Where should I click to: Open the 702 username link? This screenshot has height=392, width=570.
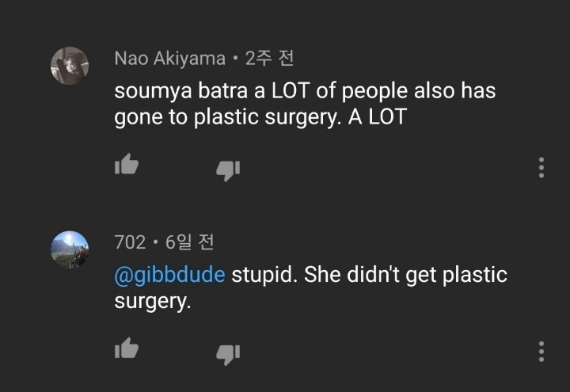130,242
